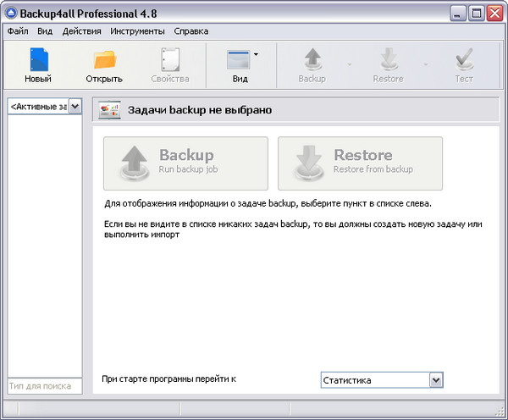This screenshot has width=508, height=420.
Task: Click the large Restore from backup button
Action: coord(360,163)
